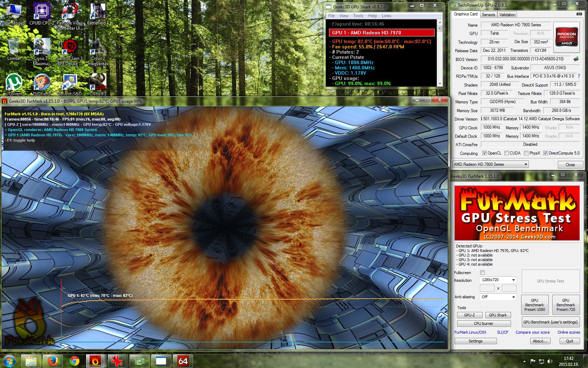Select the Battlefield 4 desktop shortcut
The height and width of the screenshot is (368, 588).
coord(98,14)
